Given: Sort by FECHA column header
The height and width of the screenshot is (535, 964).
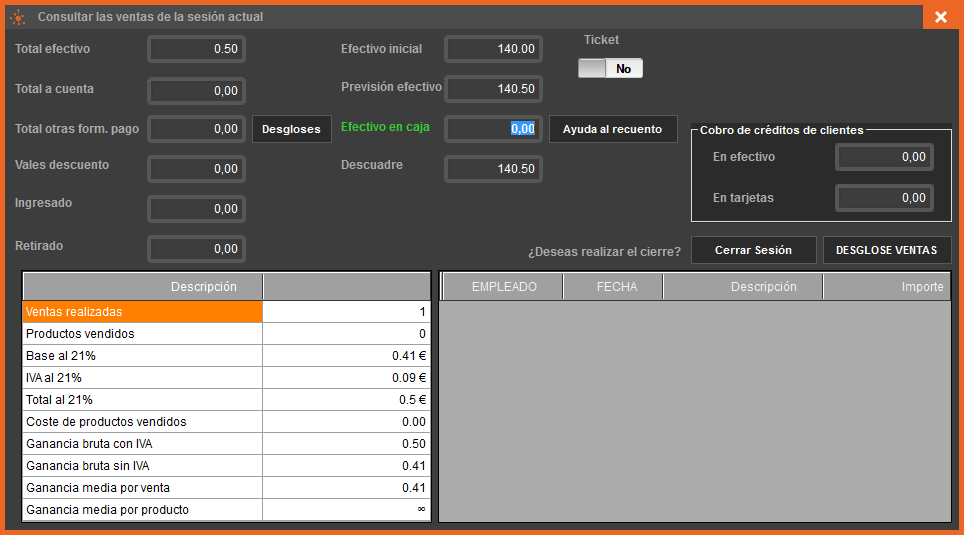Looking at the screenshot, I should (616, 287).
